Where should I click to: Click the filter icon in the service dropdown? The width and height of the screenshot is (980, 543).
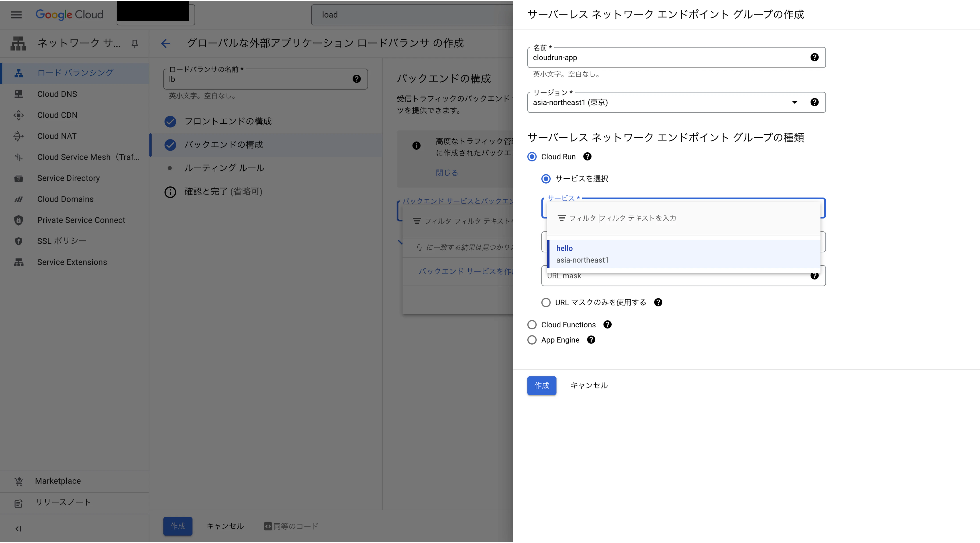[x=561, y=218]
